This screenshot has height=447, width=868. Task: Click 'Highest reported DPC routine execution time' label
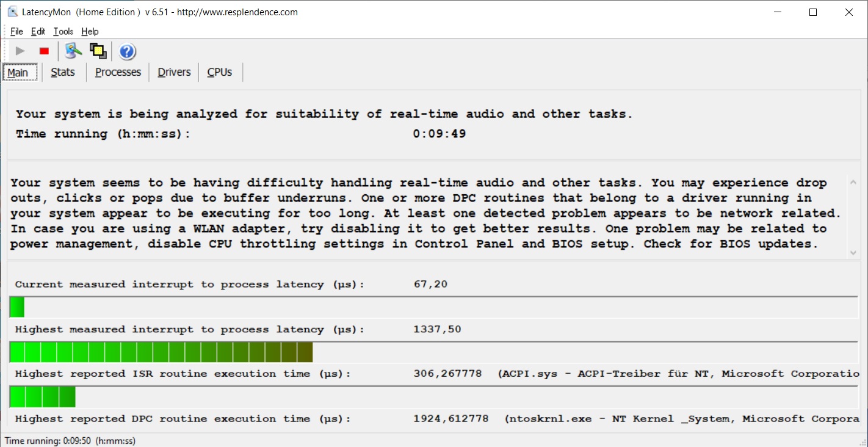coord(183,419)
